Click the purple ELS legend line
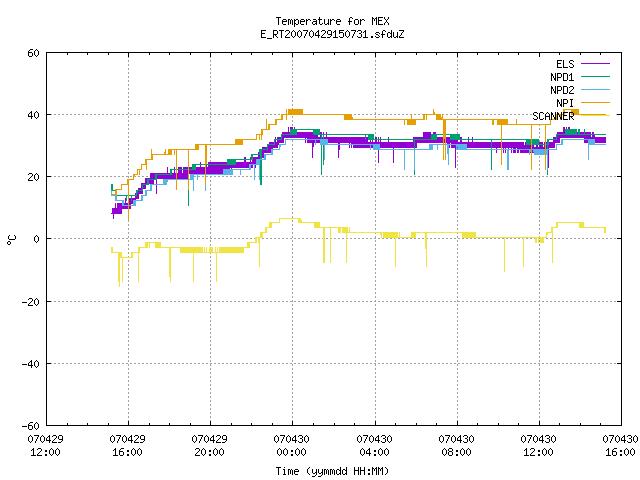Screen dimensions: 640x480 coord(595,64)
